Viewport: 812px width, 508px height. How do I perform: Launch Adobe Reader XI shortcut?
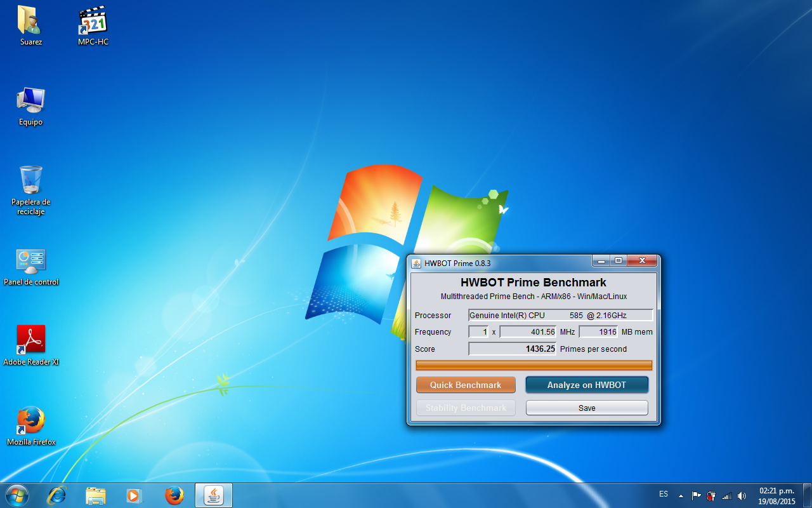30,345
